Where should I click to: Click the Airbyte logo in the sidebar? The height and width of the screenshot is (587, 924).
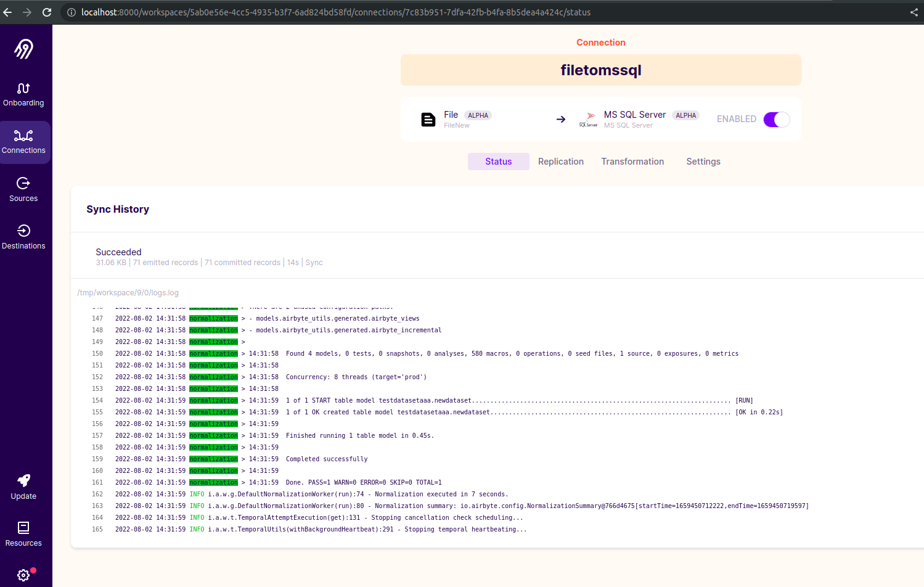point(23,49)
